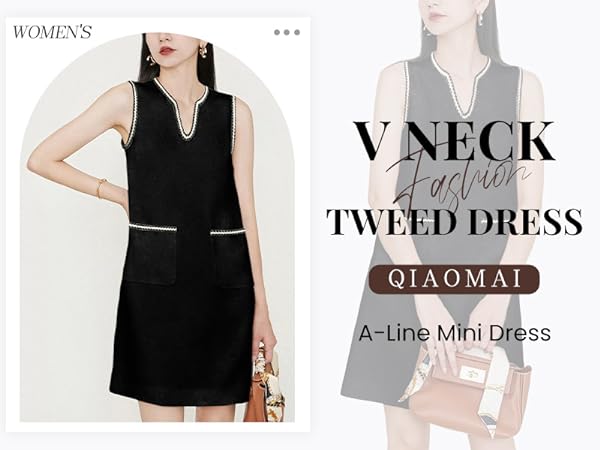Screen dimensions: 600x450
Task: Click the model's bent elbow in arched photo
Action: click(x=35, y=163)
